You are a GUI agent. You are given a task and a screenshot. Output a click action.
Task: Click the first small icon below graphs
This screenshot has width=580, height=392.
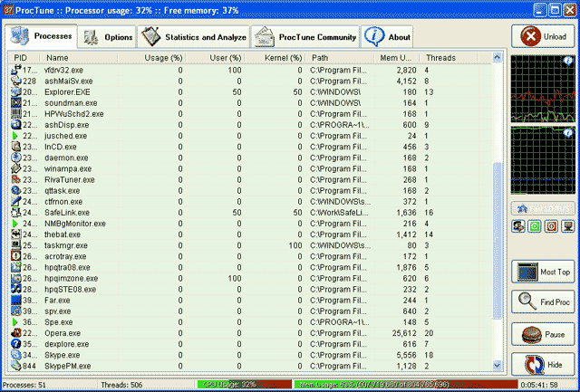coord(517,225)
